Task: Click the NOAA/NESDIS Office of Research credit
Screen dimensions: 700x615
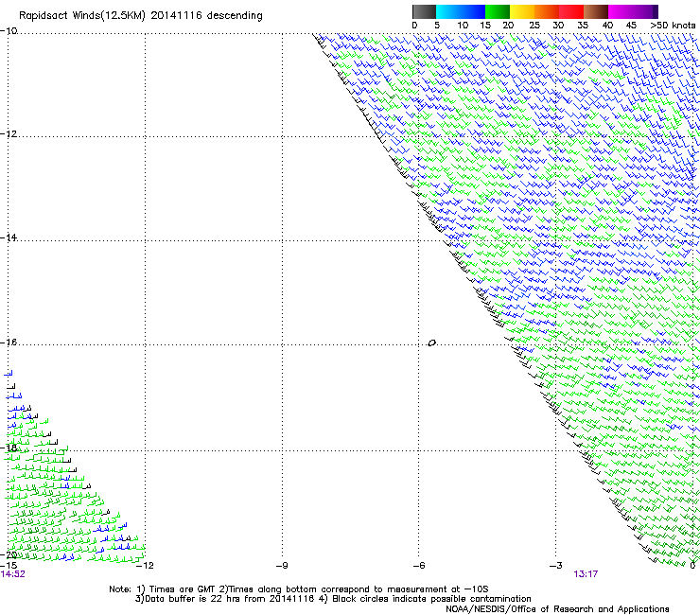Action: click(557, 608)
